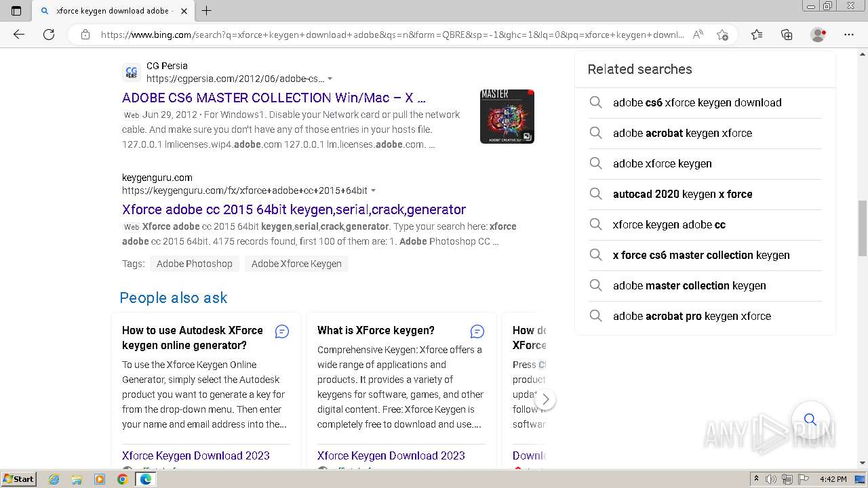Search related xforce keygen adobe cc
Viewport: 868px width, 488px height.
pyautogui.click(x=705, y=224)
